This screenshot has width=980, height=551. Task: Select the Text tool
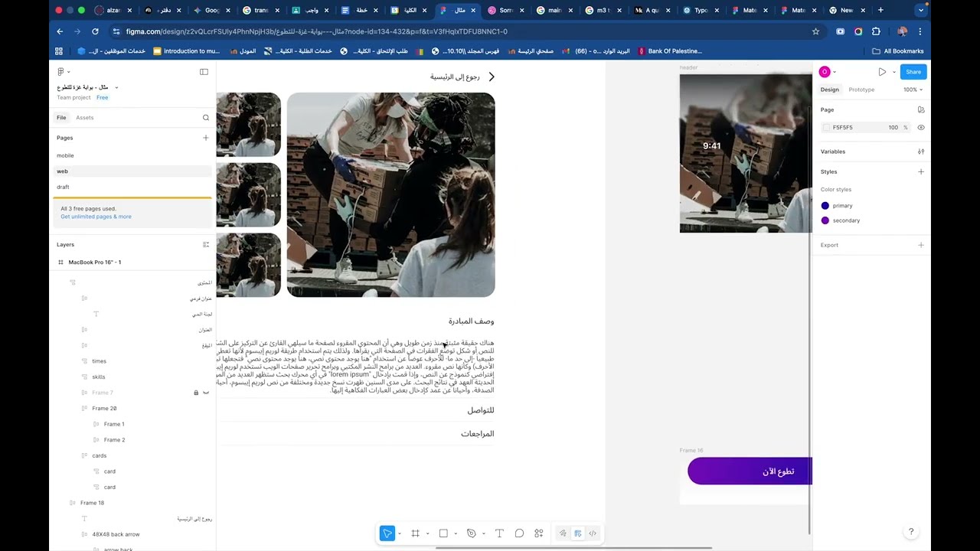[499, 533]
